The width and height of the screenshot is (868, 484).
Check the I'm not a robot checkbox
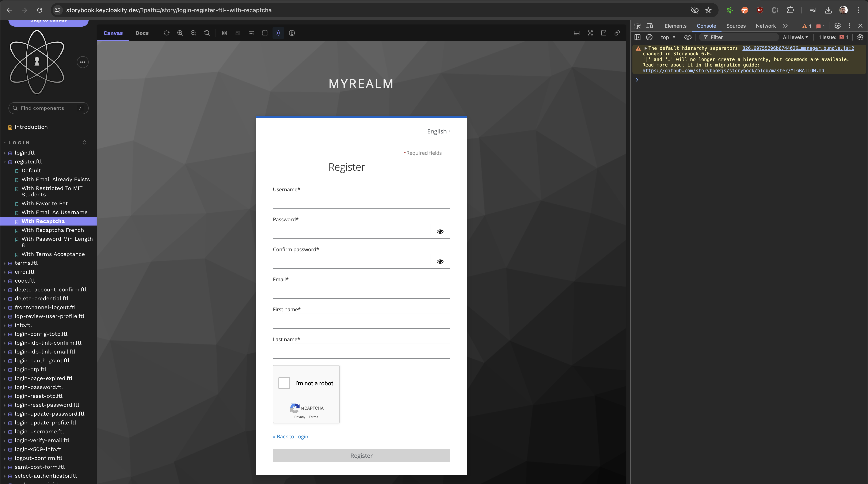pyautogui.click(x=284, y=383)
